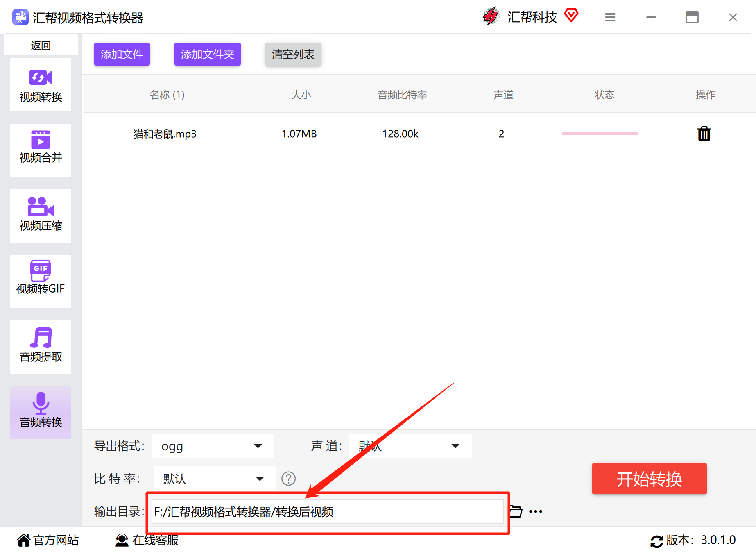
Task: Open the 视频压缩 video compress module
Action: pos(41,216)
